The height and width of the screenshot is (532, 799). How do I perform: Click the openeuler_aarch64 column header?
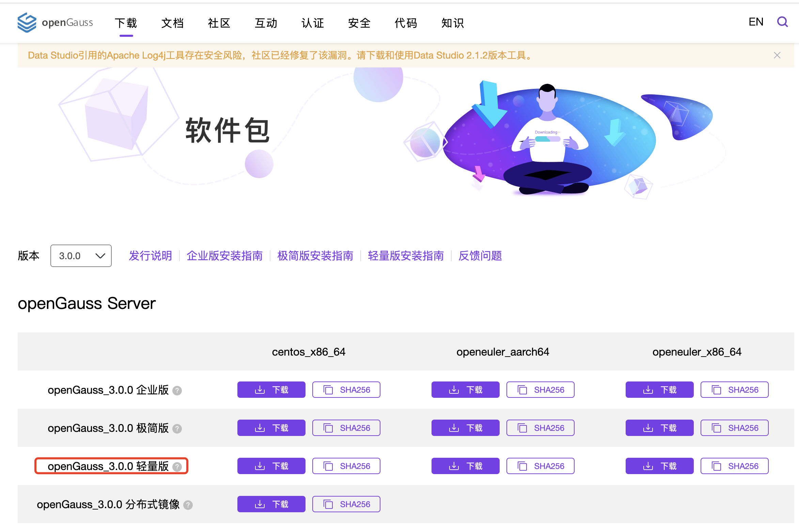point(503,352)
